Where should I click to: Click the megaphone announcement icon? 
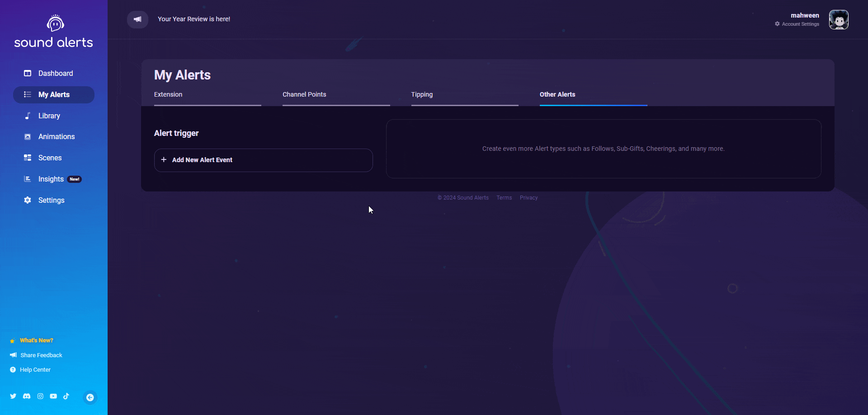[137, 19]
